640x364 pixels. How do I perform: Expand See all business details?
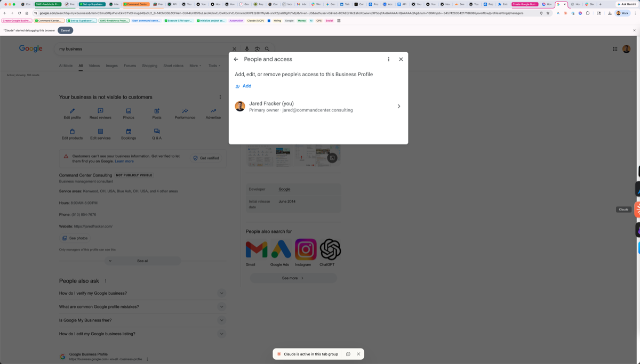(x=142, y=260)
